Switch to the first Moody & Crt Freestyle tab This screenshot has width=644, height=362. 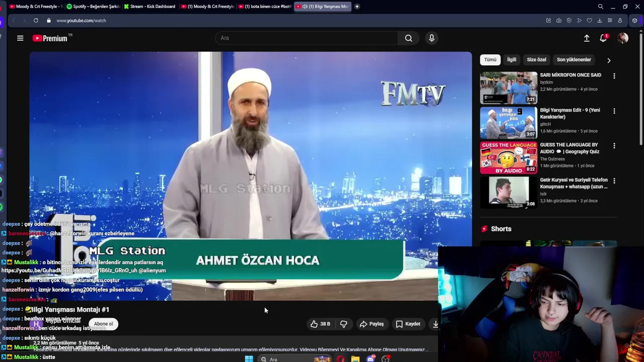(35, 7)
